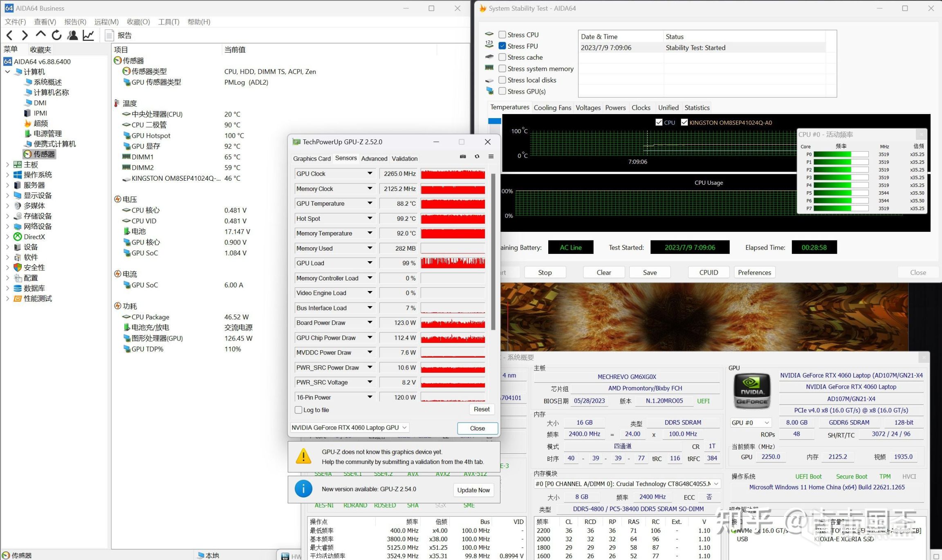Open the NVIDIA GeForce RTX 4060 GPU selector

coord(350,428)
